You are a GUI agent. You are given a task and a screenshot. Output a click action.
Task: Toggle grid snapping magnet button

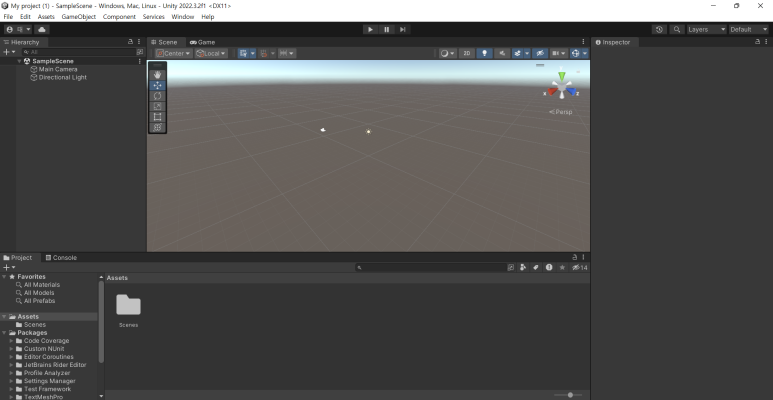pyautogui.click(x=264, y=53)
